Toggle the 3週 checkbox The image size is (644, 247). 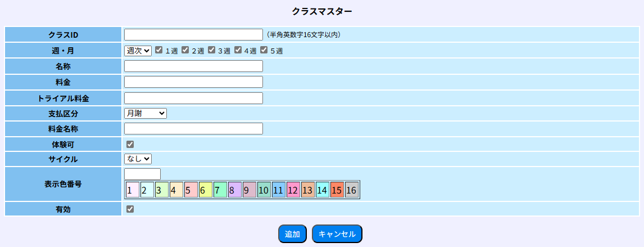(x=211, y=50)
